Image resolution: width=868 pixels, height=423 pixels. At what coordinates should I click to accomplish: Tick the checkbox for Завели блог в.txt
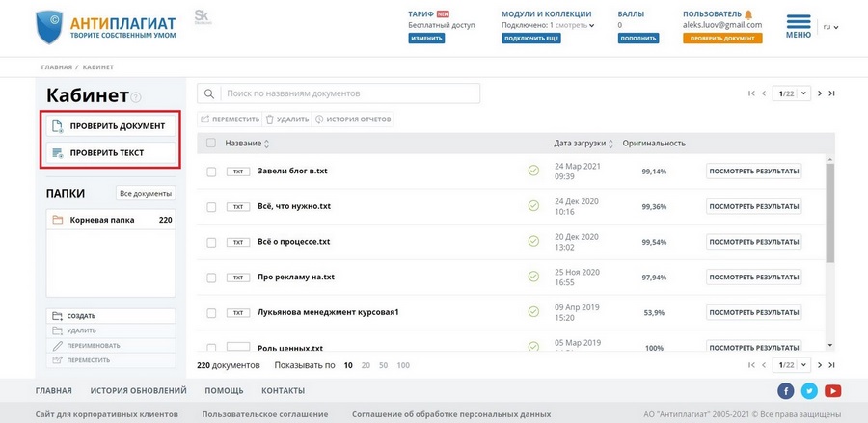[x=211, y=172]
